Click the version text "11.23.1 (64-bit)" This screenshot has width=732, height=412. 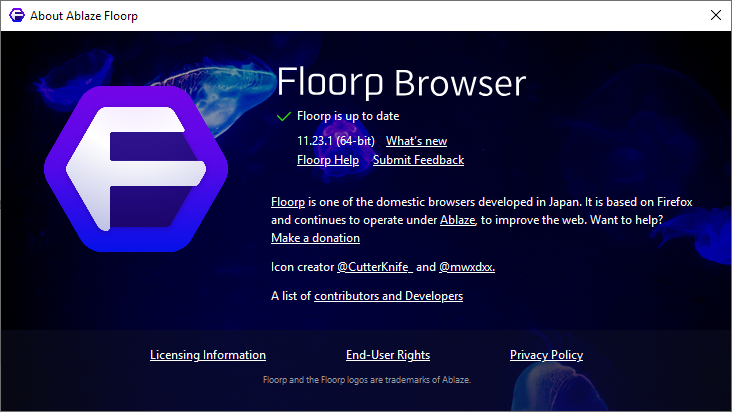(336, 141)
